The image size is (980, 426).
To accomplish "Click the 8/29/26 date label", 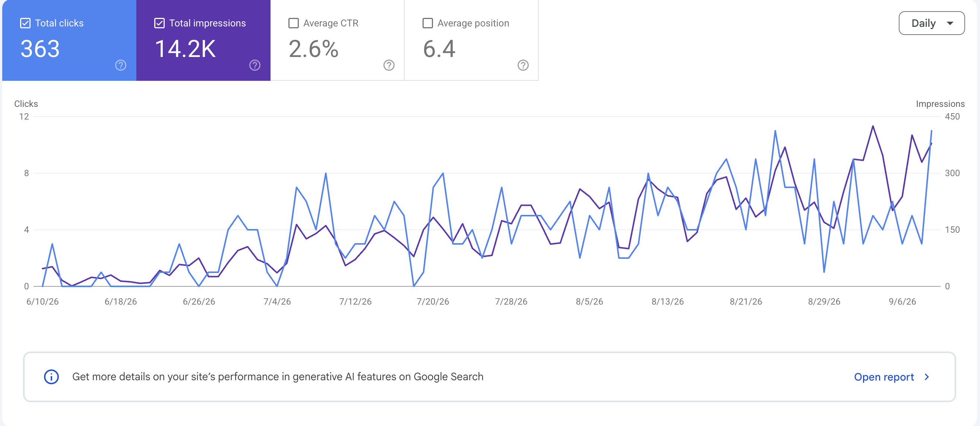I will [824, 302].
